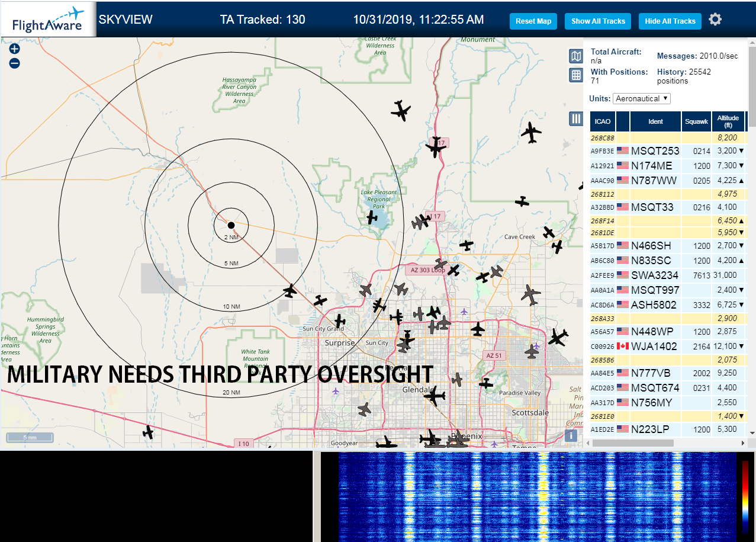Click Show All Tracks button
Screen dimensions: 756x542
tap(598, 21)
